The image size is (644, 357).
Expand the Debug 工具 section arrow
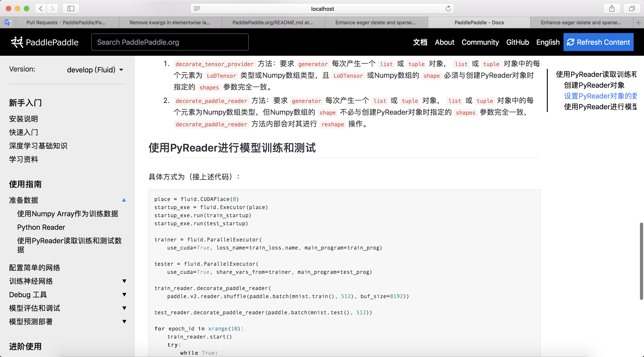[124, 295]
